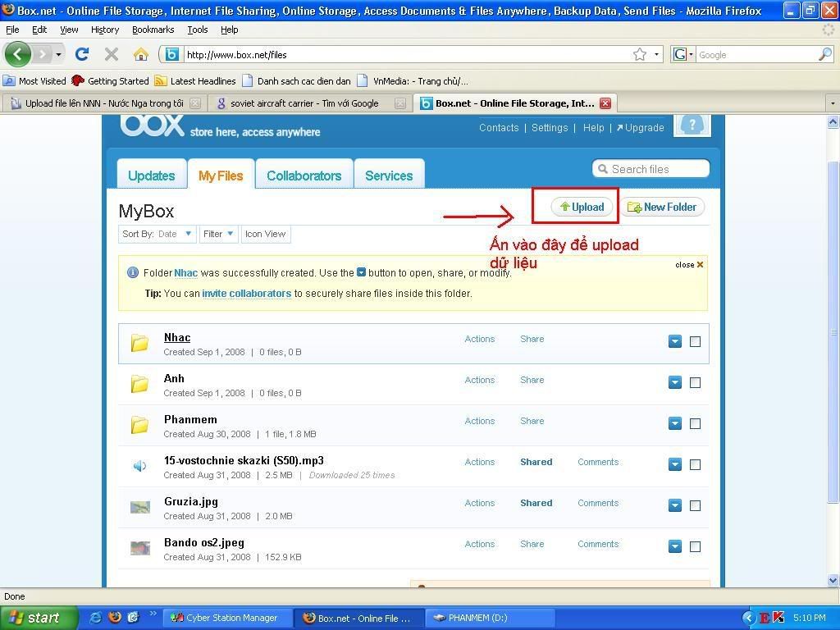Open the Sort By Date dropdown

tap(174, 234)
